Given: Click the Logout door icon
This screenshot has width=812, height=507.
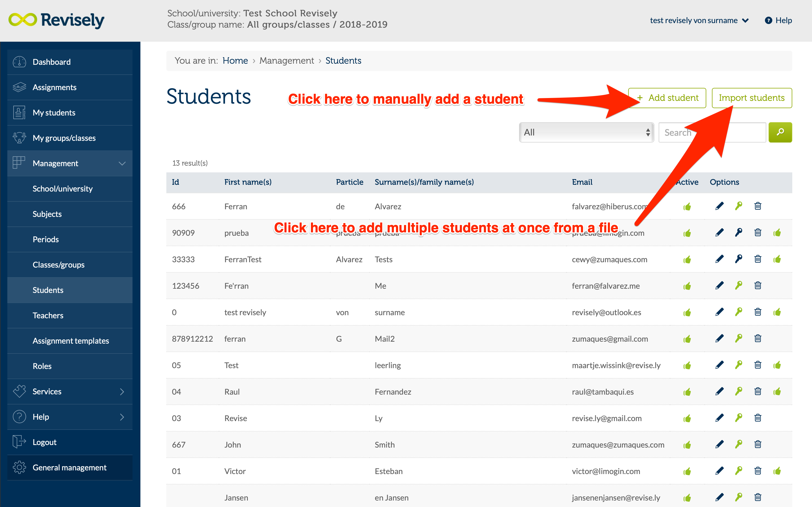Looking at the screenshot, I should point(19,442).
